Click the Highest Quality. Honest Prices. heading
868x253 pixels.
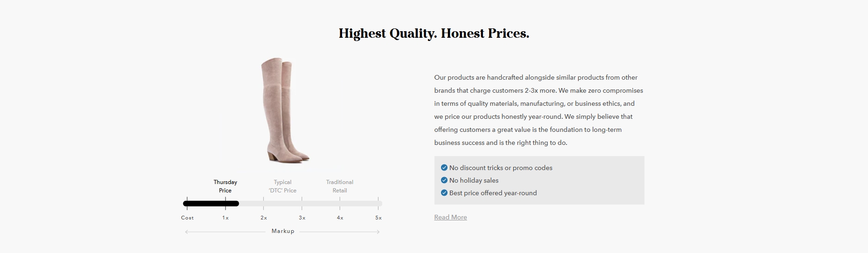click(434, 34)
